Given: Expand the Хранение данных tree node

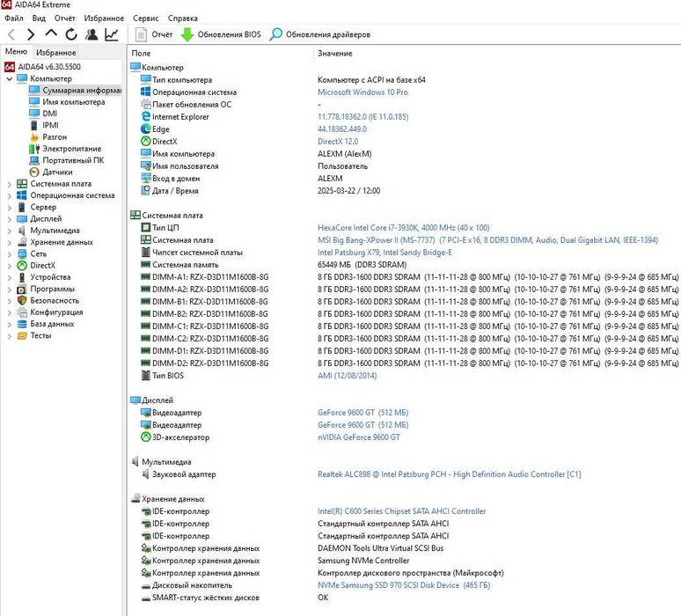Looking at the screenshot, I should coord(9,242).
